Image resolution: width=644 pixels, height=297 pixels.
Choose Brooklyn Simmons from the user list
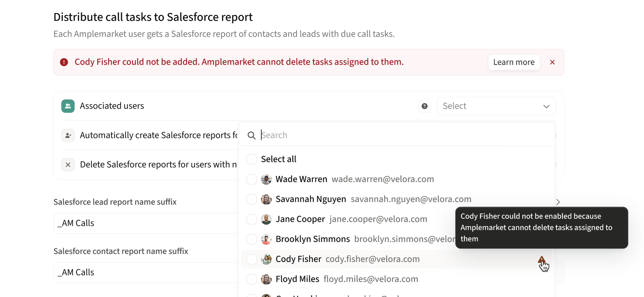click(313, 239)
